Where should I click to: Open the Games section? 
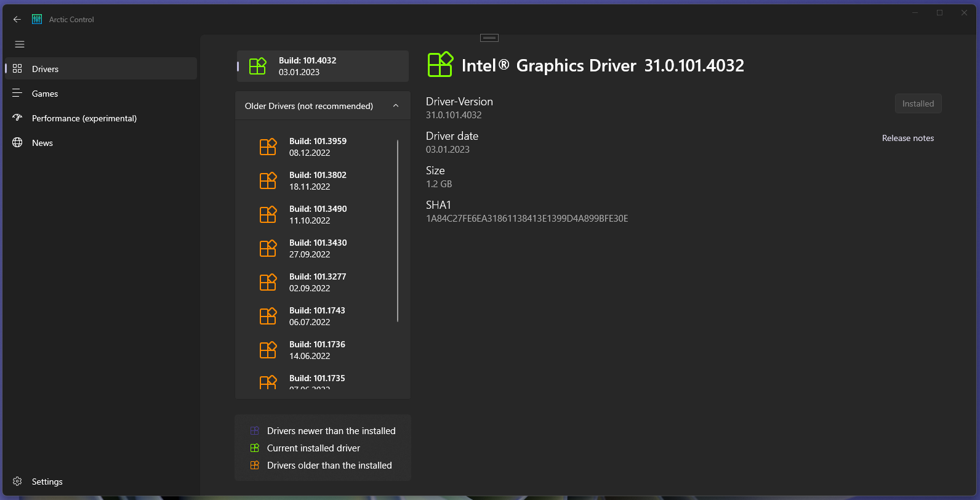(101, 93)
